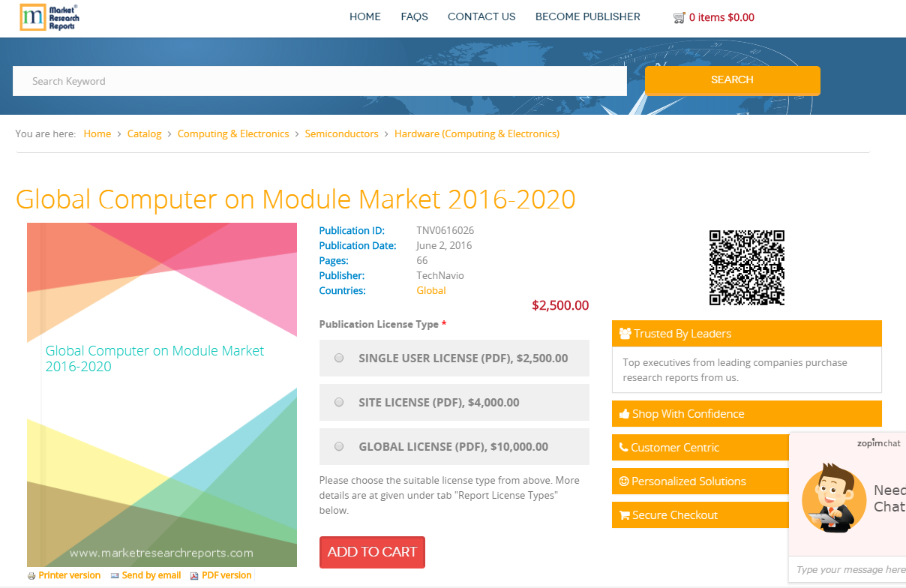Click the SINGLE USER LICENSE (PDF) label text

pos(463,358)
